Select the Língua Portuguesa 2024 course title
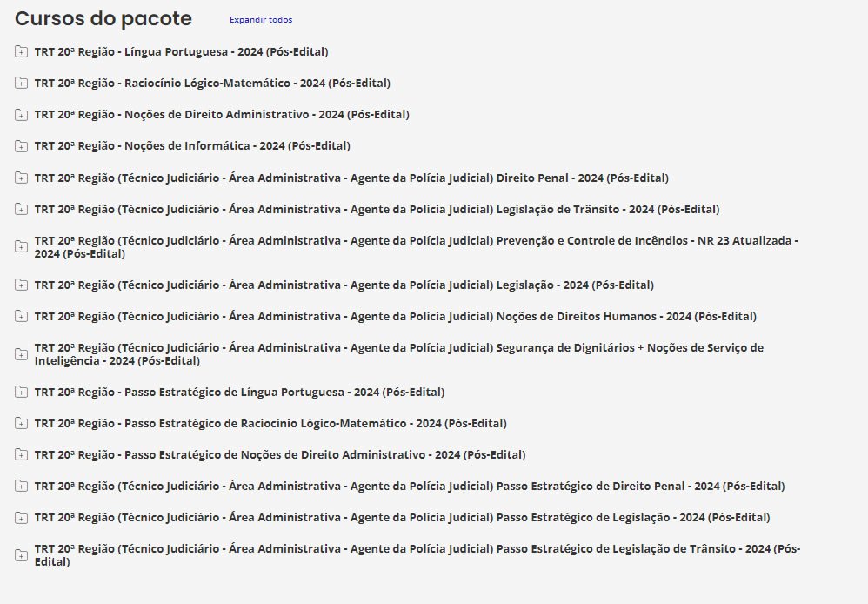 tap(181, 52)
